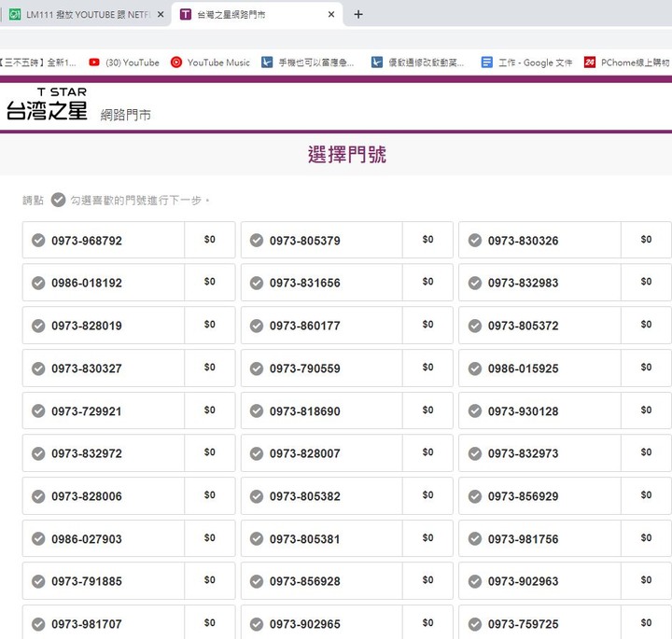Select checkmark beside 0973-856929
672x639 pixels.
coord(475,496)
